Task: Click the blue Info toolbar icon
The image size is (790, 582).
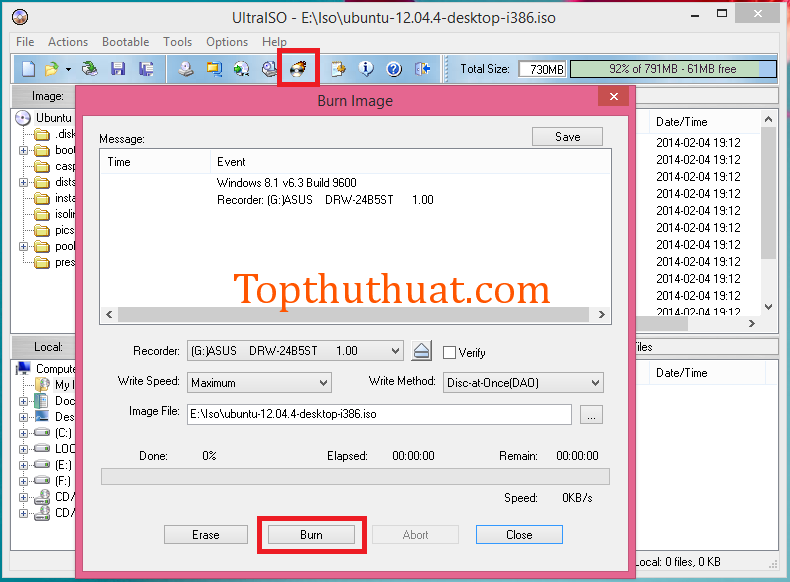Action: coord(366,69)
